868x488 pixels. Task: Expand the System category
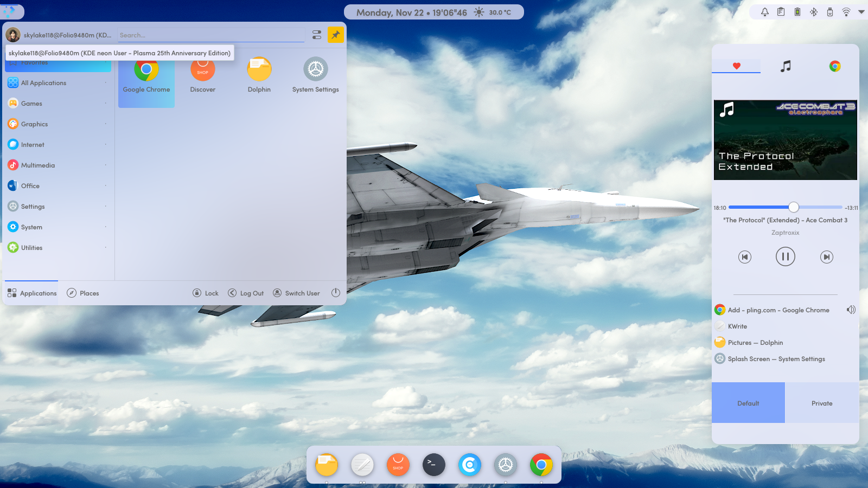(58, 227)
